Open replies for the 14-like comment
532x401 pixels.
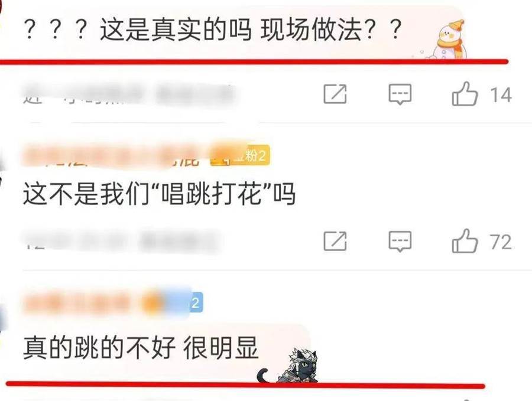(x=400, y=94)
